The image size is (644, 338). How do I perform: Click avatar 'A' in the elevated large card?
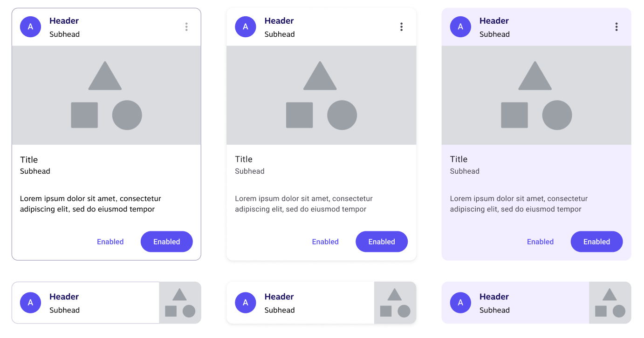[246, 27]
